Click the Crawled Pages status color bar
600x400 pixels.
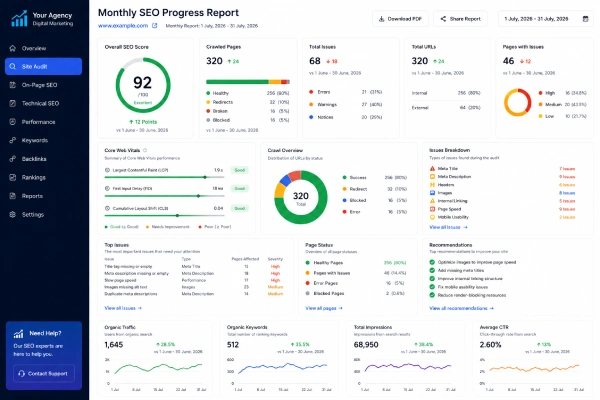click(248, 82)
